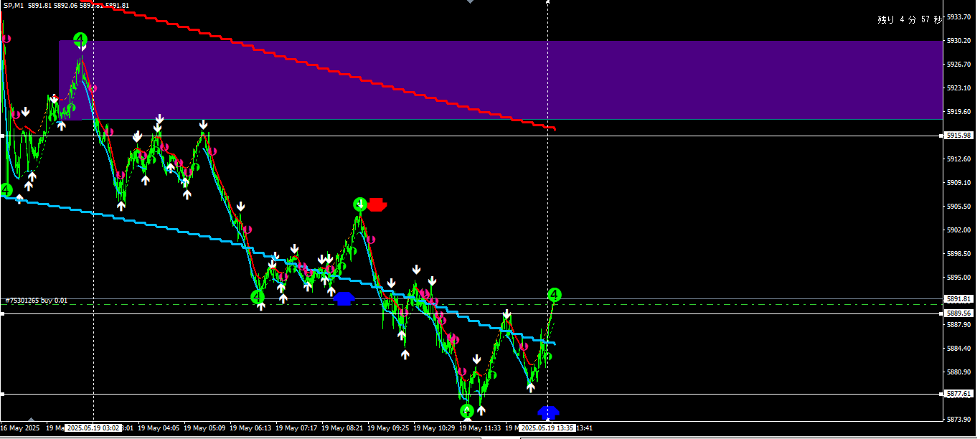
Task: Select the '2025.05.19 03:02' time label
Action: tap(93, 428)
